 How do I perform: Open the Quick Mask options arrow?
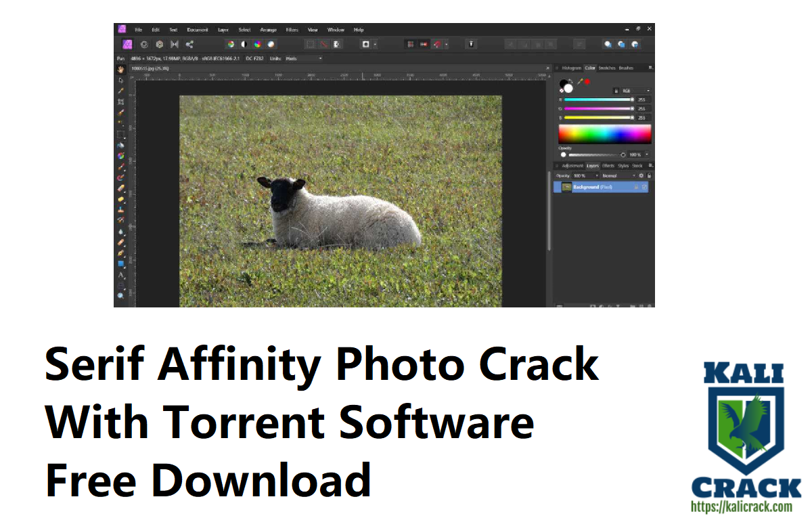[375, 45]
